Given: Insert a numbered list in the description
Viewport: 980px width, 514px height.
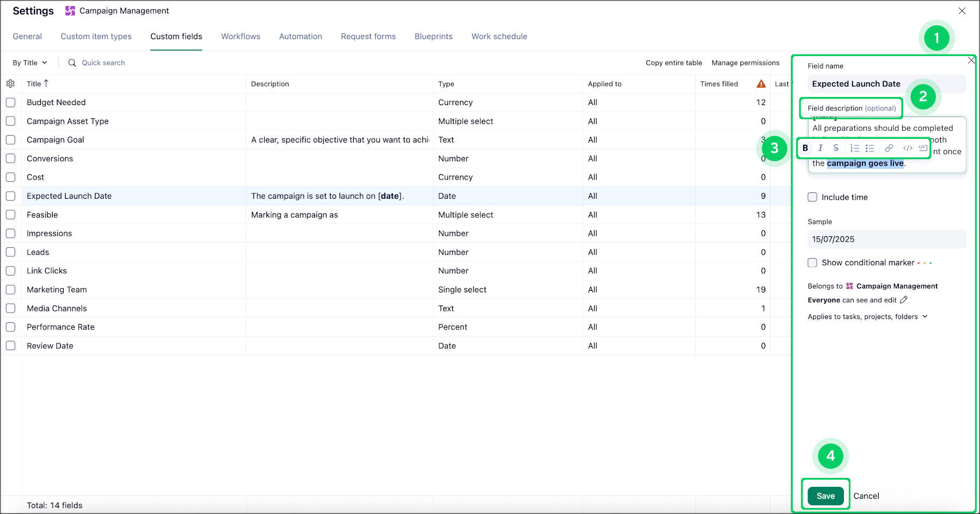Looking at the screenshot, I should point(854,148).
